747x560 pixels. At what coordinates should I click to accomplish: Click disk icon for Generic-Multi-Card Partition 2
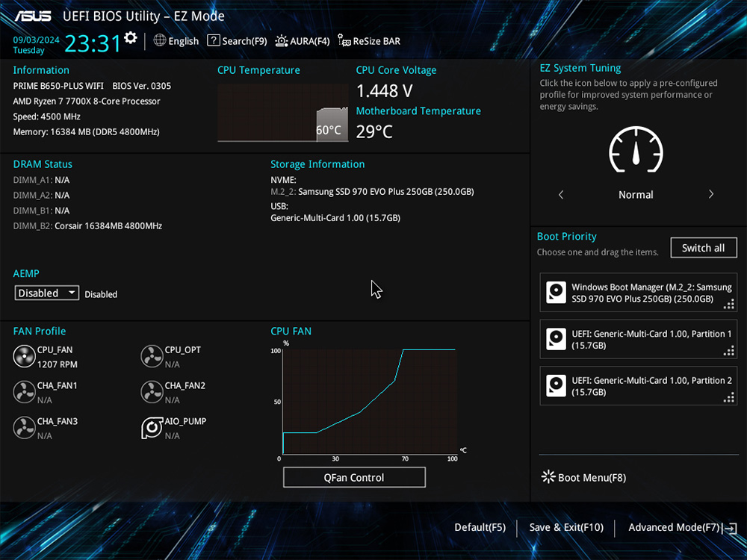click(x=556, y=386)
